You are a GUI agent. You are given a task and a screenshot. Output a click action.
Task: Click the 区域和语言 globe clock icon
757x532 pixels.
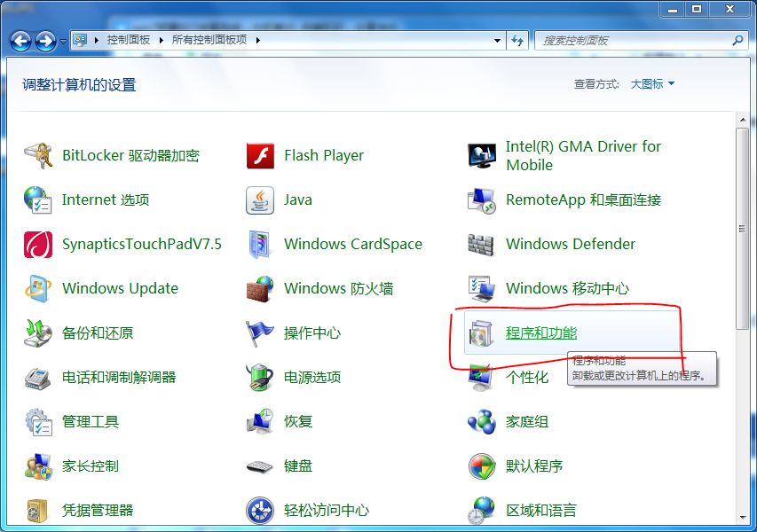(482, 511)
